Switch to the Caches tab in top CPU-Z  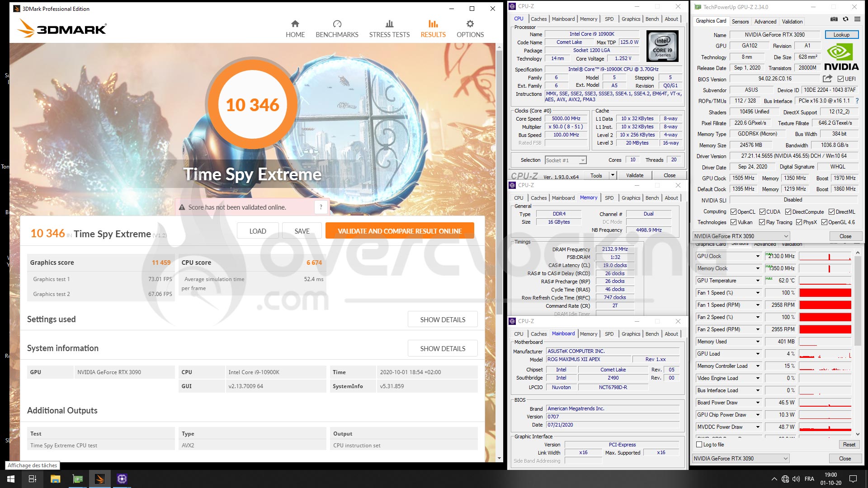pos(538,19)
